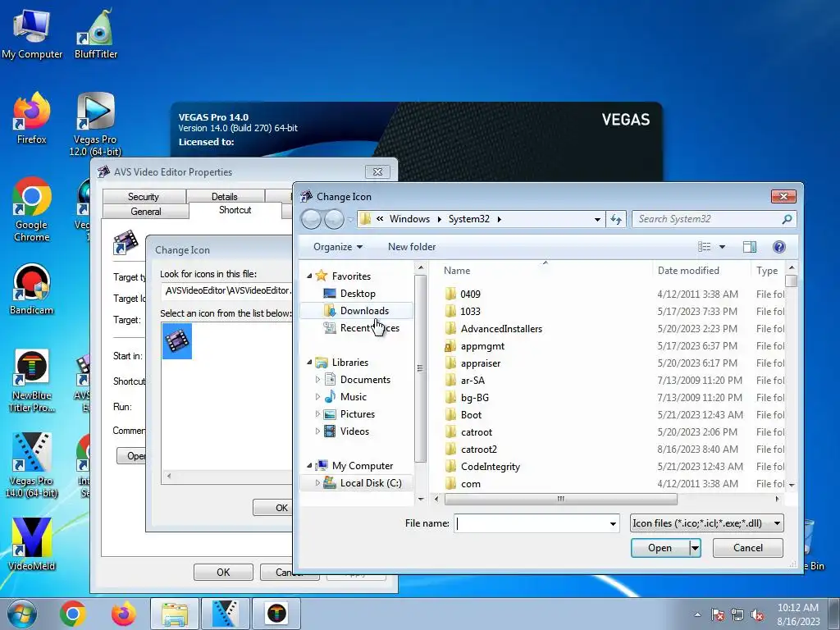840x630 pixels.
Task: Switch to the Details tab
Action: [225, 197]
